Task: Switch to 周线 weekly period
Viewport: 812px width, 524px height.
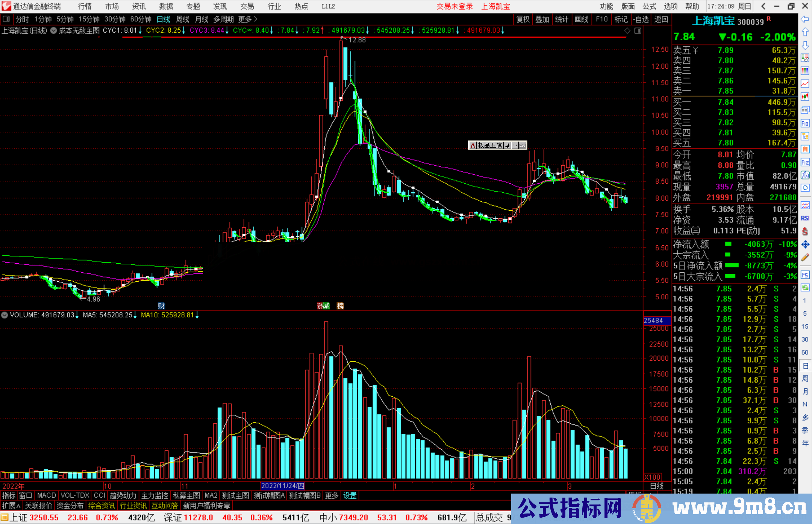Action: (x=183, y=19)
